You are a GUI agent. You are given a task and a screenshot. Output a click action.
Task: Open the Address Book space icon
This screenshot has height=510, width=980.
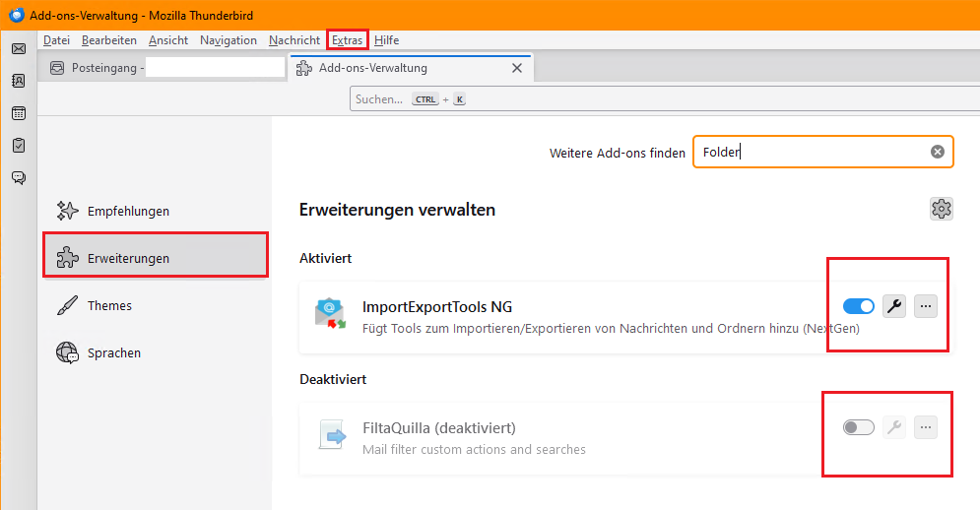click(19, 81)
